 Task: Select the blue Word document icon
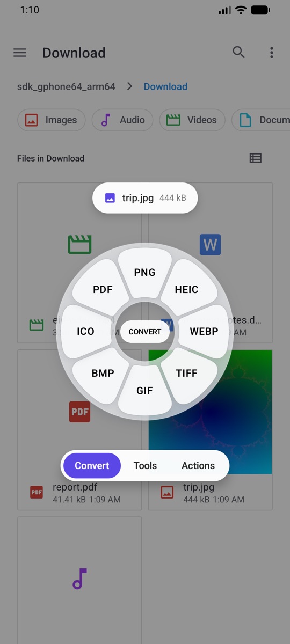pos(210,245)
